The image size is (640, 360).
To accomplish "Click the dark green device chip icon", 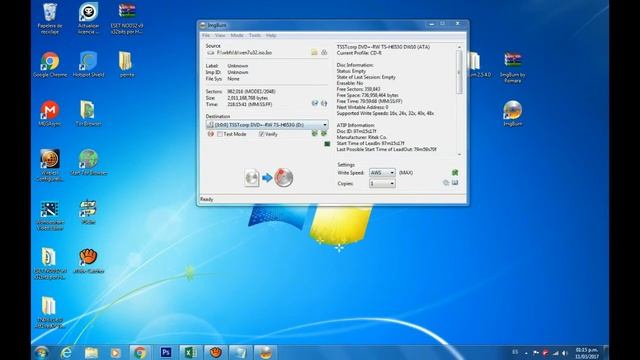I will point(327,144).
